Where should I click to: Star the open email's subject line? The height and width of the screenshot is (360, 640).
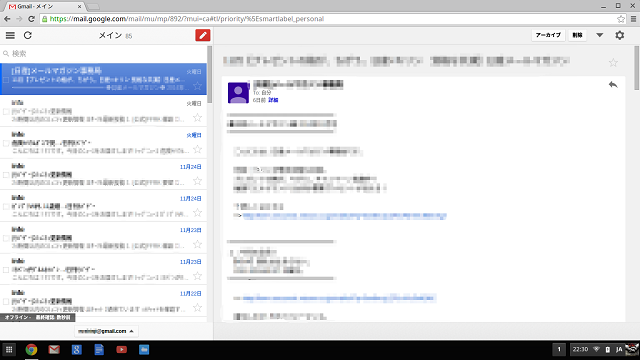[613, 62]
